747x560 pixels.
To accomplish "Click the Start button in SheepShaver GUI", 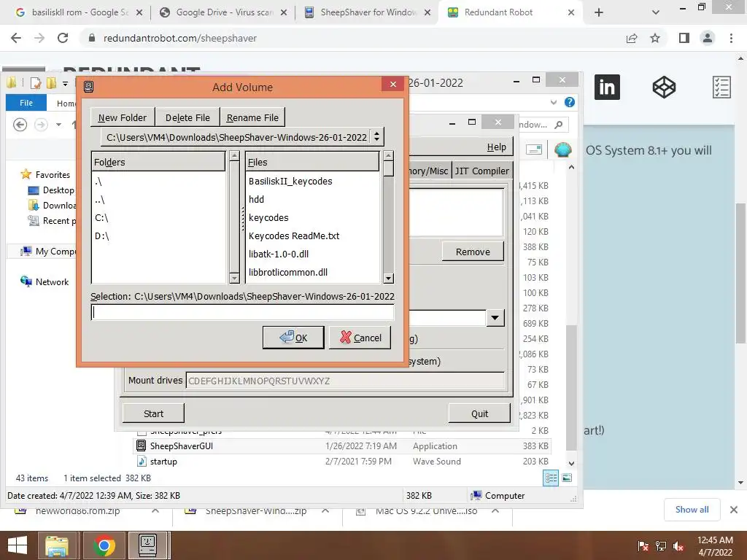I will pos(153,414).
